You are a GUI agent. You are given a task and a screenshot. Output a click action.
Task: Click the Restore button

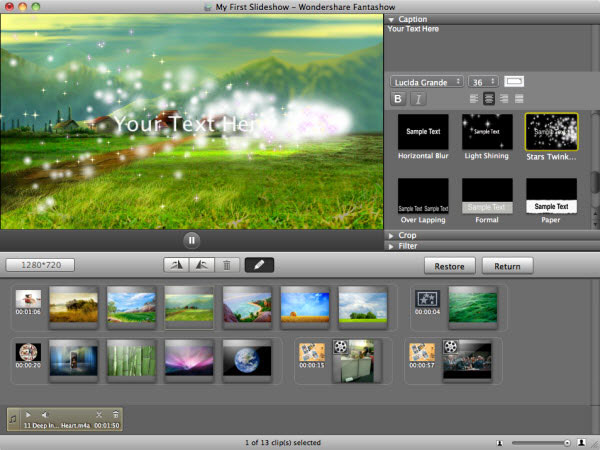click(450, 266)
